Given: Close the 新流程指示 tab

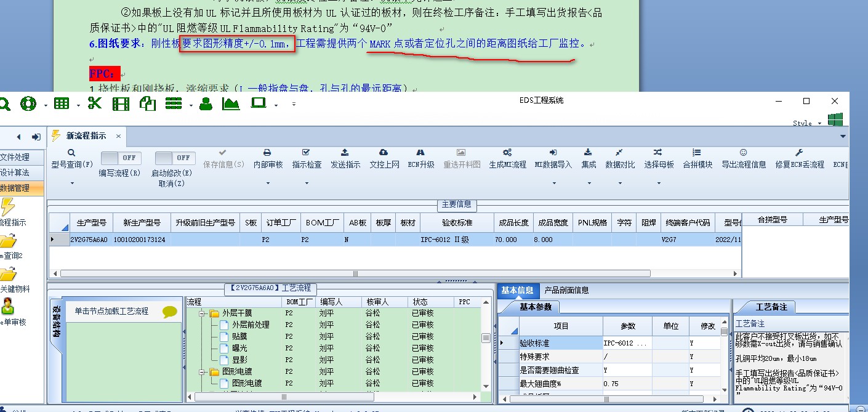Looking at the screenshot, I should click(118, 136).
